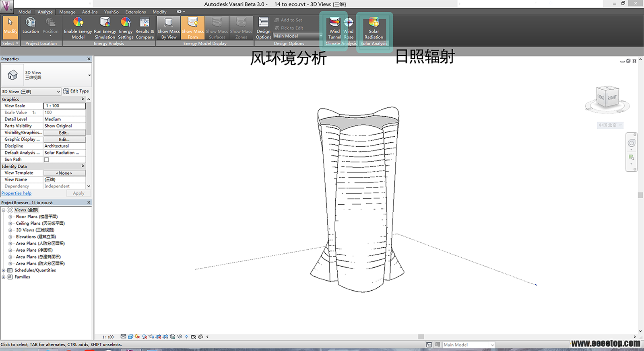Open the navigation steering wheel

[632, 143]
